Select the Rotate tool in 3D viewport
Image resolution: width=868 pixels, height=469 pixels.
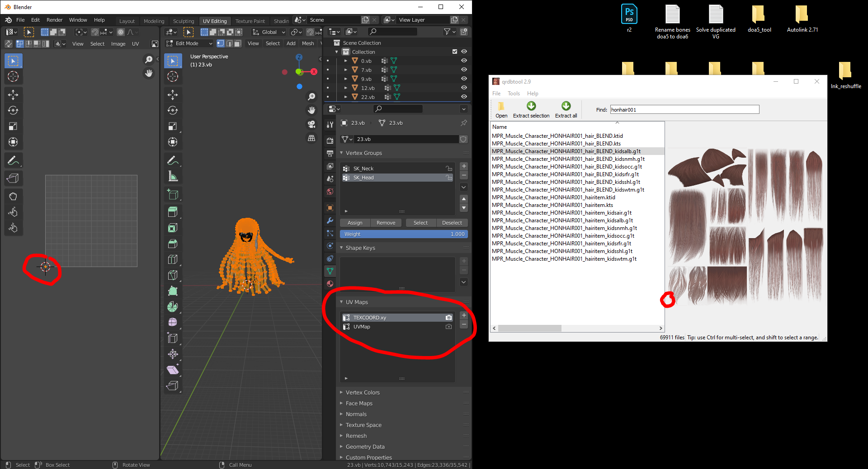pos(173,110)
